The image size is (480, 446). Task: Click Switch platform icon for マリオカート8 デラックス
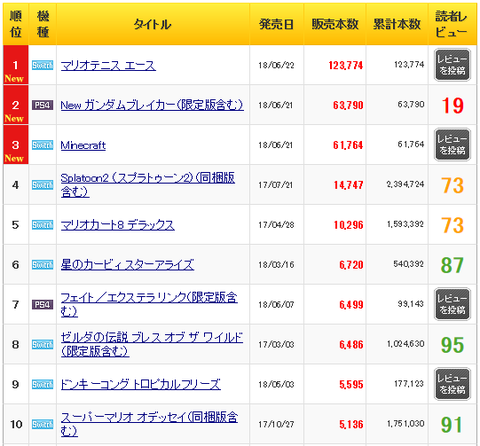(42, 225)
